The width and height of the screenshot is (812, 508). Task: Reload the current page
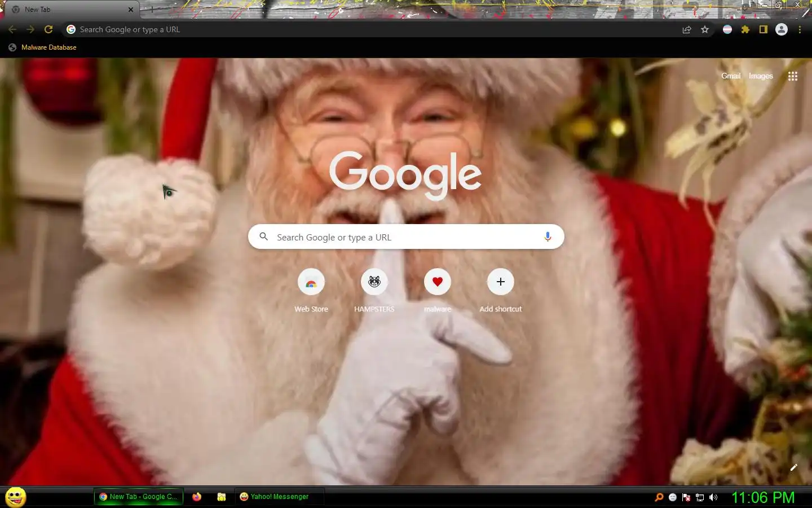[x=48, y=29]
